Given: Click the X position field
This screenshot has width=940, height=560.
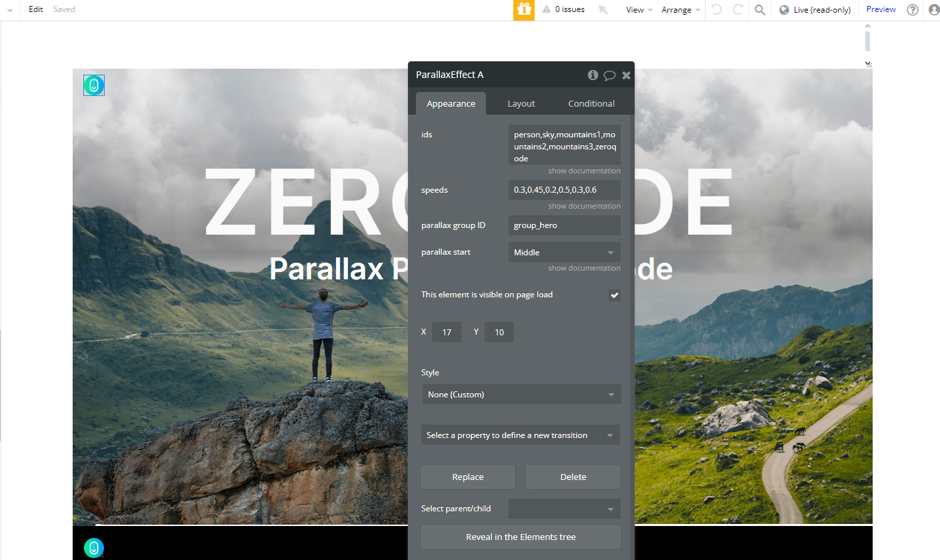Looking at the screenshot, I should click(x=447, y=332).
